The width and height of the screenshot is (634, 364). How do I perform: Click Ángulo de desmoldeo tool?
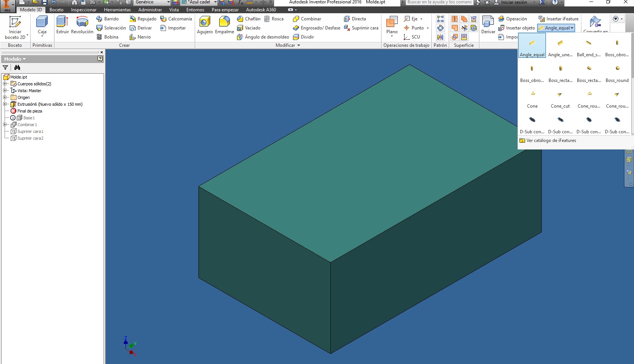pos(263,37)
